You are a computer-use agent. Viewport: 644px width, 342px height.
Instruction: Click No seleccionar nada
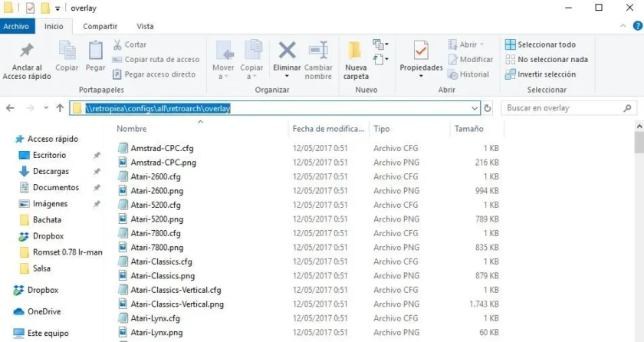(546, 60)
